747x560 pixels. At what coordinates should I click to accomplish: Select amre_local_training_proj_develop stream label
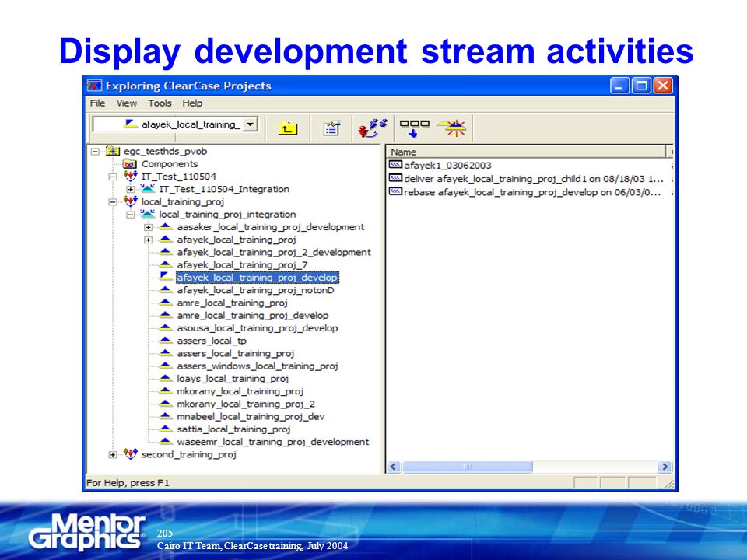(x=253, y=315)
